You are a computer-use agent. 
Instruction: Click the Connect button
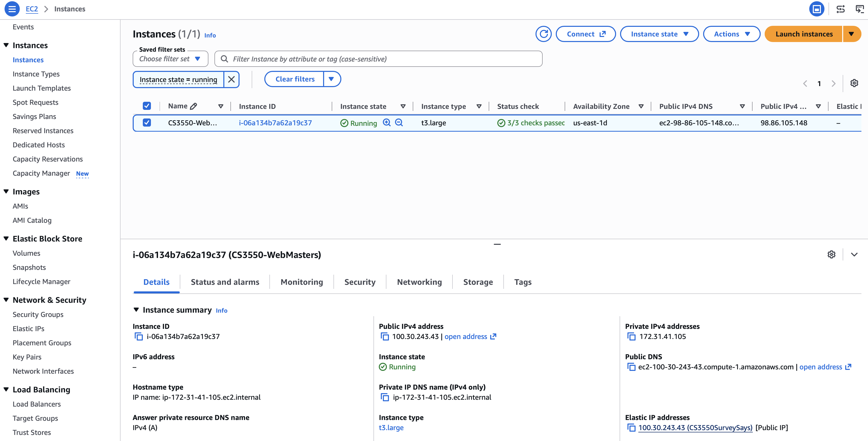pos(586,34)
